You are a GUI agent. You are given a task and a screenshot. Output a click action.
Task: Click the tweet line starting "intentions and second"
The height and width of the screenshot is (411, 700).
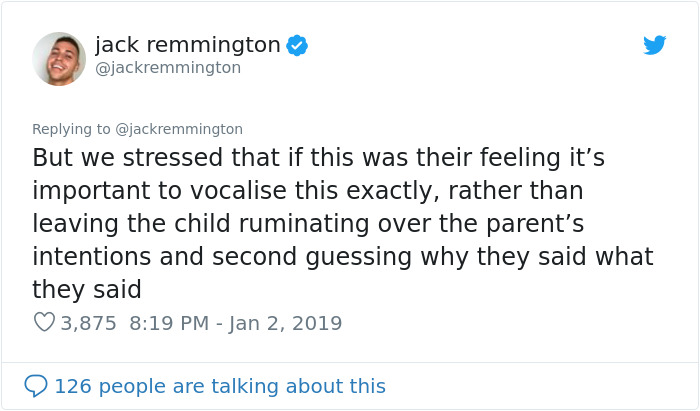point(342,257)
